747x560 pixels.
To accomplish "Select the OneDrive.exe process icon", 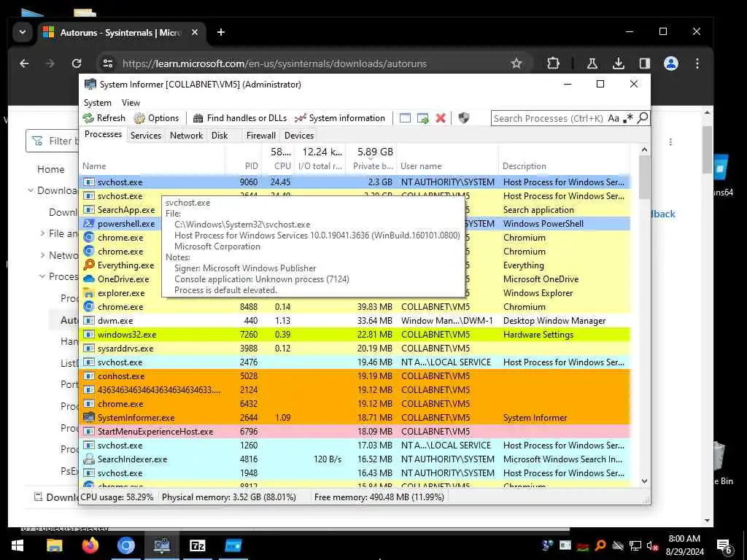I will (x=88, y=279).
